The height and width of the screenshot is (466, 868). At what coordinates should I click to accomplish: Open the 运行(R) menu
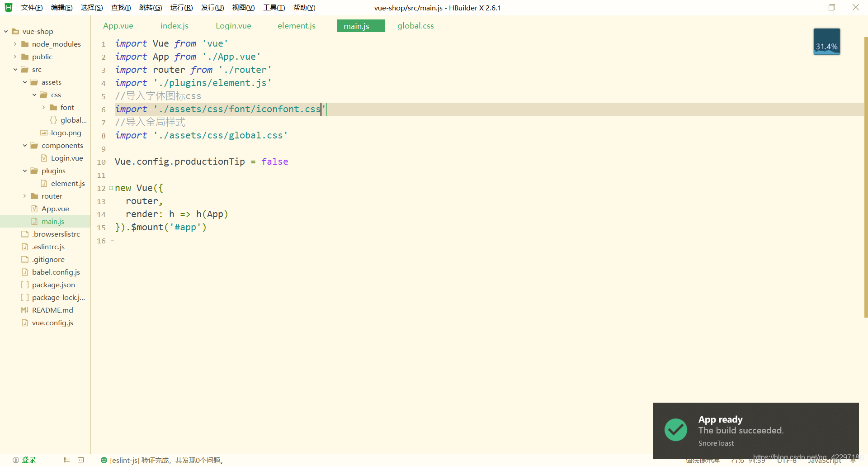pyautogui.click(x=181, y=8)
